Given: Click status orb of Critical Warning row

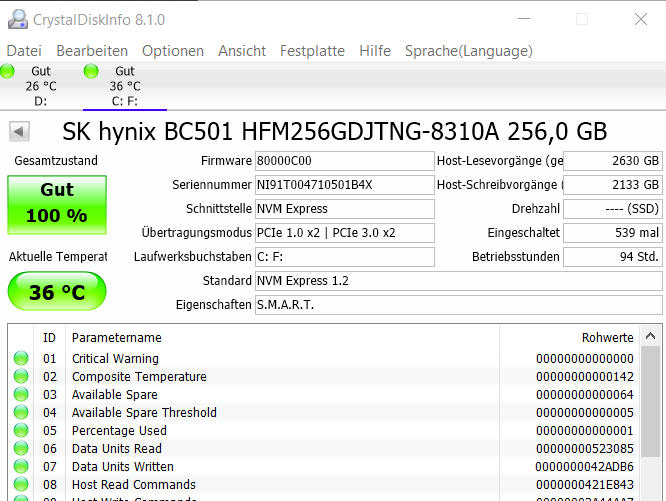Looking at the screenshot, I should (21, 358).
